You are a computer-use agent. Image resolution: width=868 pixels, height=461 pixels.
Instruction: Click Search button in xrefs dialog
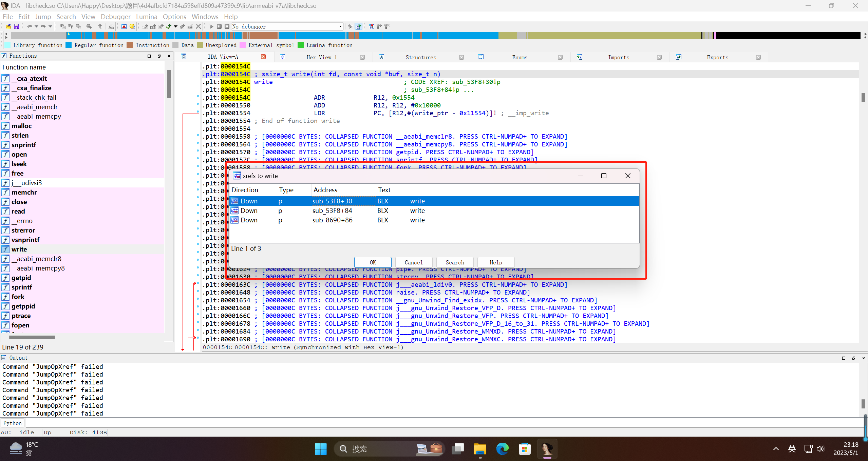[454, 262]
